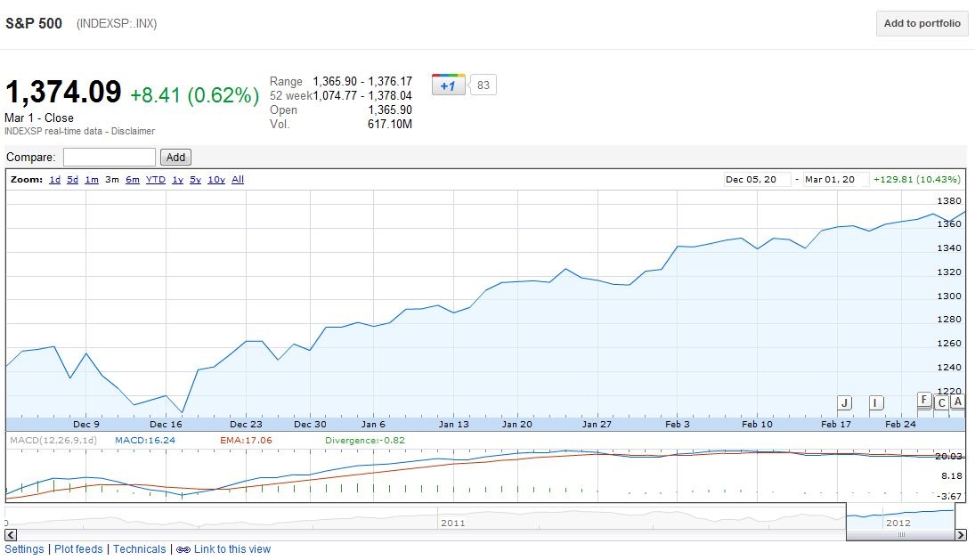Focus the Compare ticker input field

(x=110, y=158)
